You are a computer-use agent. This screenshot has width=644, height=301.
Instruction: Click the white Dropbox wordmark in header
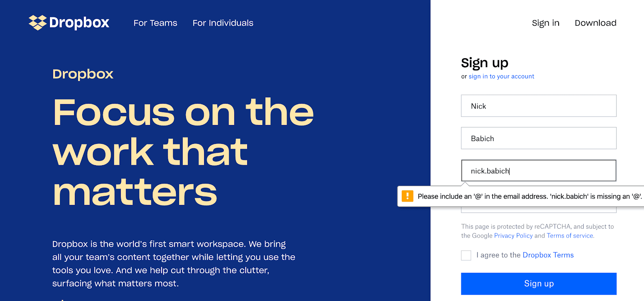pyautogui.click(x=79, y=23)
